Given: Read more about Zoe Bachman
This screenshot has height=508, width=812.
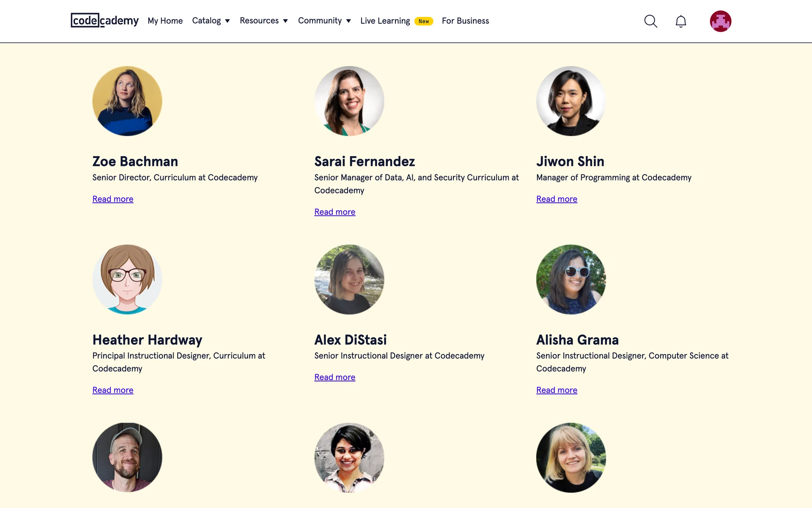Looking at the screenshot, I should click(113, 199).
